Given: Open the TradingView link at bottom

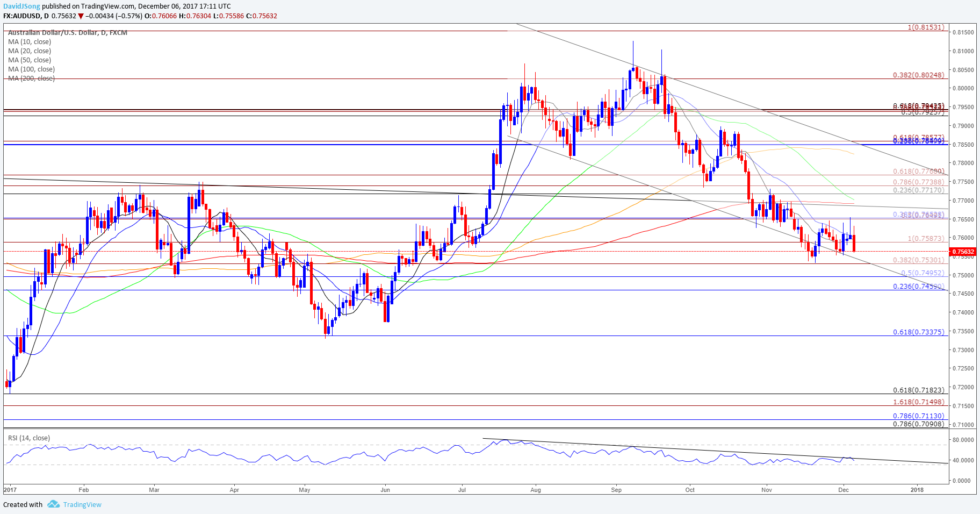Looking at the screenshot, I should tap(82, 504).
